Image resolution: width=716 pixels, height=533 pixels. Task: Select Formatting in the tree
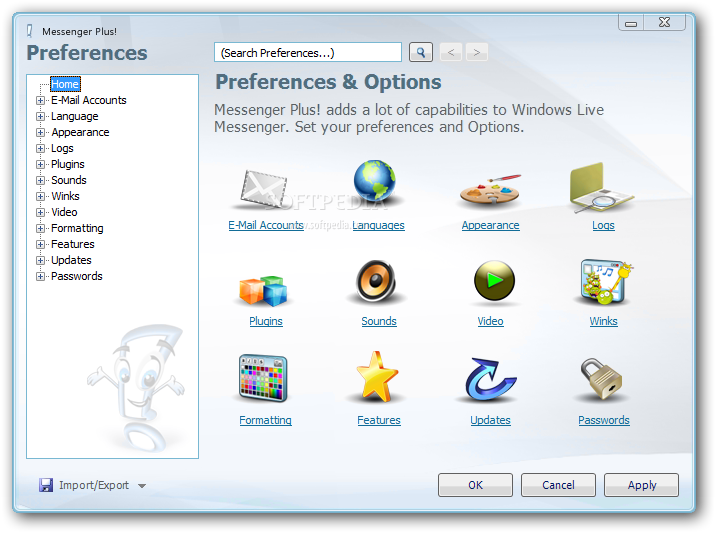point(77,228)
